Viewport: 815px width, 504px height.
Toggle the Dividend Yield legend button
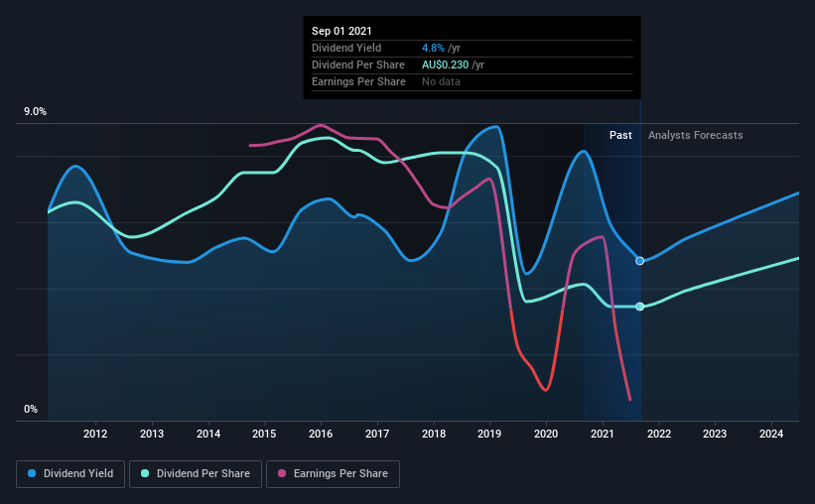(70, 474)
